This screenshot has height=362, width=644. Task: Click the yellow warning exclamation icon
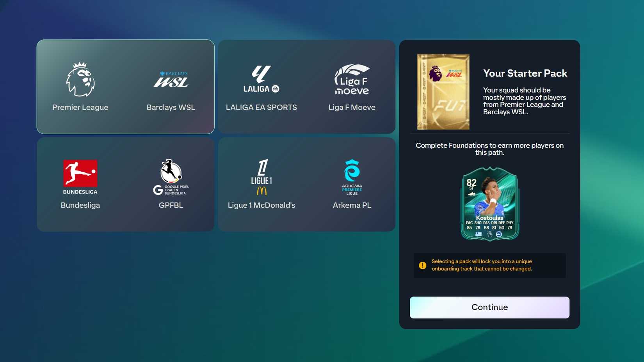423,265
